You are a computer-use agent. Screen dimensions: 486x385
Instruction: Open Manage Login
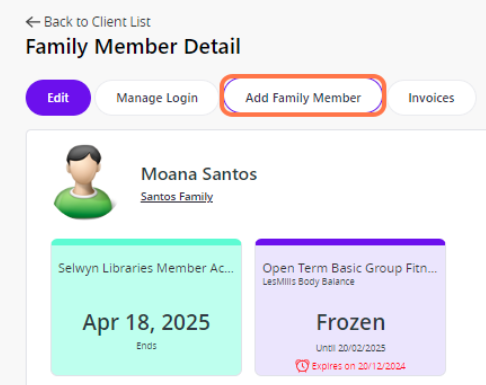(x=157, y=98)
